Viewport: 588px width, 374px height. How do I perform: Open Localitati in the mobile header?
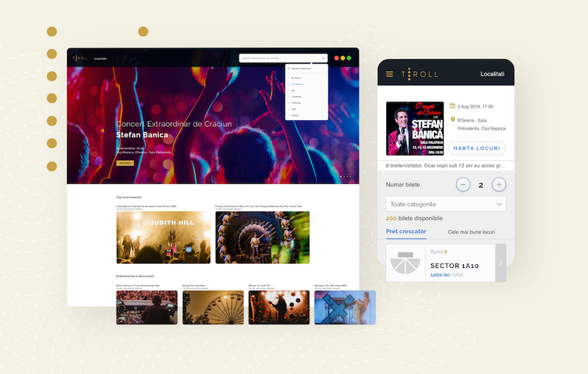[x=492, y=74]
